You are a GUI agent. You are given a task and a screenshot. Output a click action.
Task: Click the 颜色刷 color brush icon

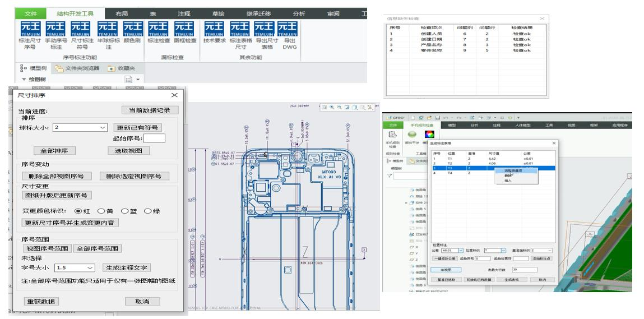coord(133,30)
